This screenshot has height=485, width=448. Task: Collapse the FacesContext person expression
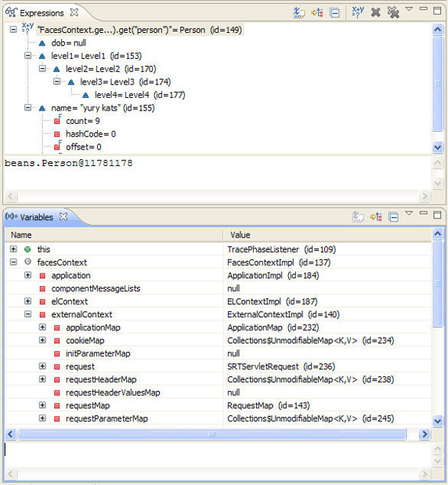tap(13, 30)
